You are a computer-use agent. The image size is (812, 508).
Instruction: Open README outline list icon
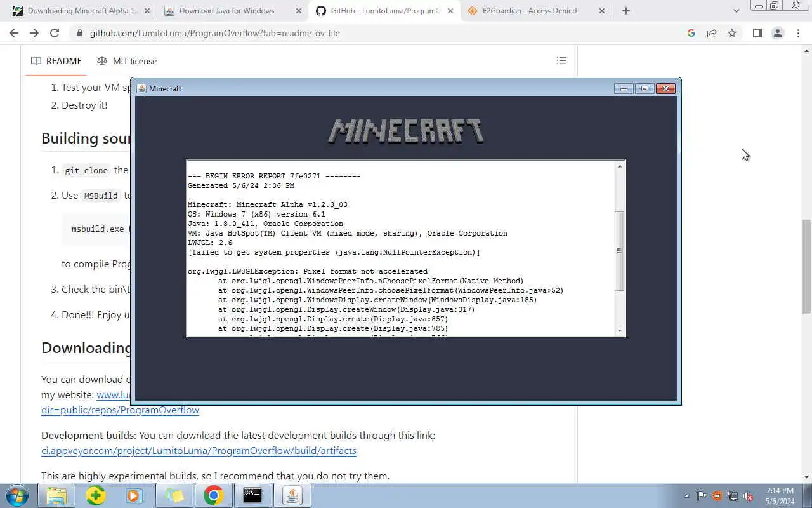[561, 61]
